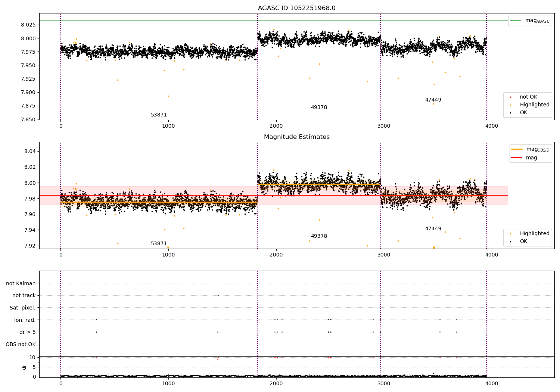Image resolution: width=560 pixels, height=392 pixels.
Task: Click the 8.000 y-axis tick label
Action: [x=28, y=38]
